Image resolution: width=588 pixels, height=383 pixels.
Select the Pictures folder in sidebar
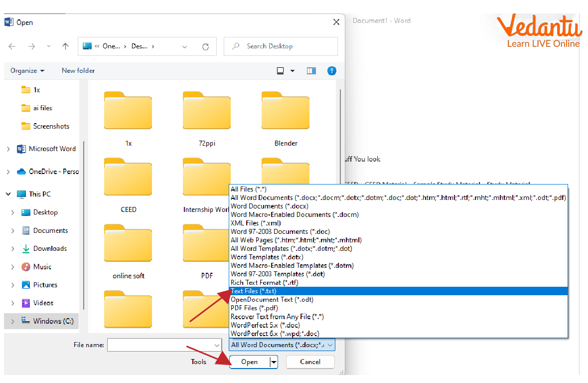tap(45, 285)
